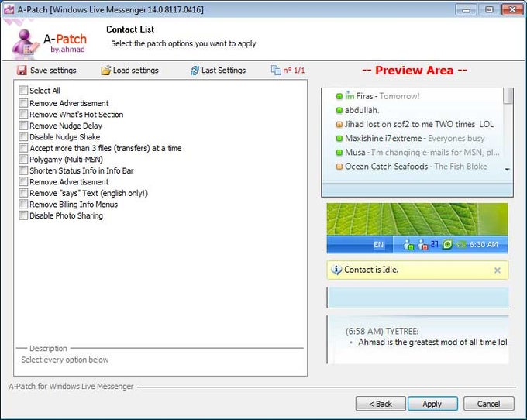Click Save settings label
527x420 pixels.
(53, 71)
